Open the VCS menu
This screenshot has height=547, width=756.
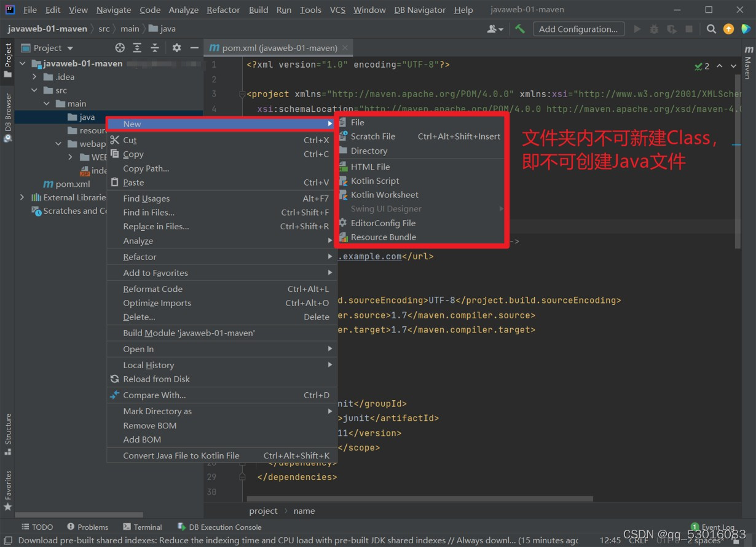(x=337, y=10)
